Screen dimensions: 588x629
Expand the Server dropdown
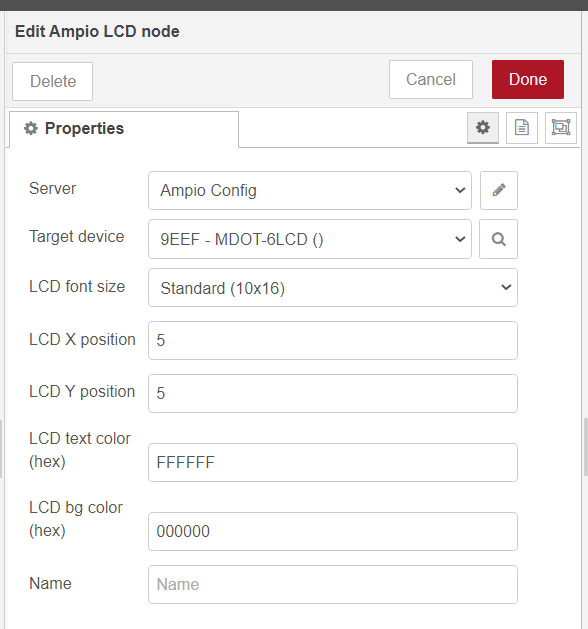(x=310, y=190)
